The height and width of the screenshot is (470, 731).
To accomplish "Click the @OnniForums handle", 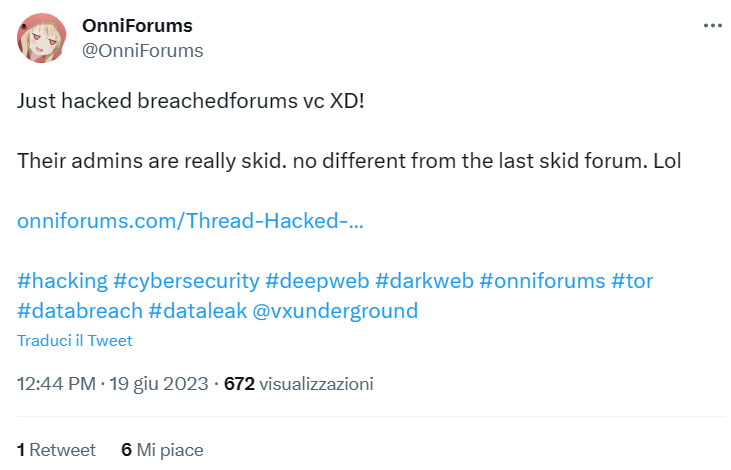I will coord(142,50).
